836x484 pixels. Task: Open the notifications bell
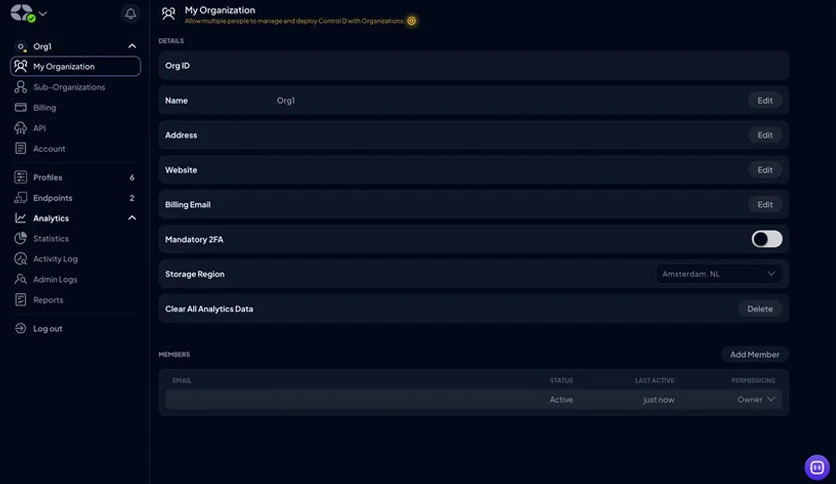[130, 13]
